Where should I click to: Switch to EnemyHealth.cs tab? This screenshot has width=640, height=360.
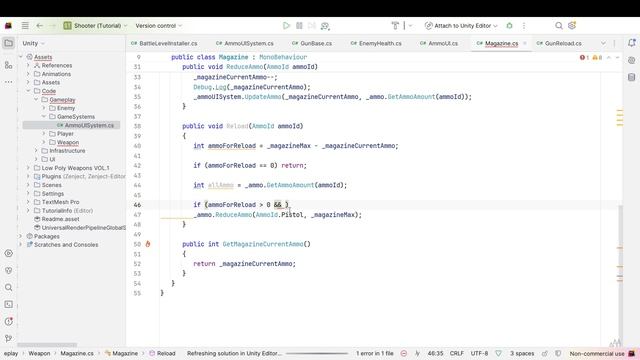click(376, 43)
